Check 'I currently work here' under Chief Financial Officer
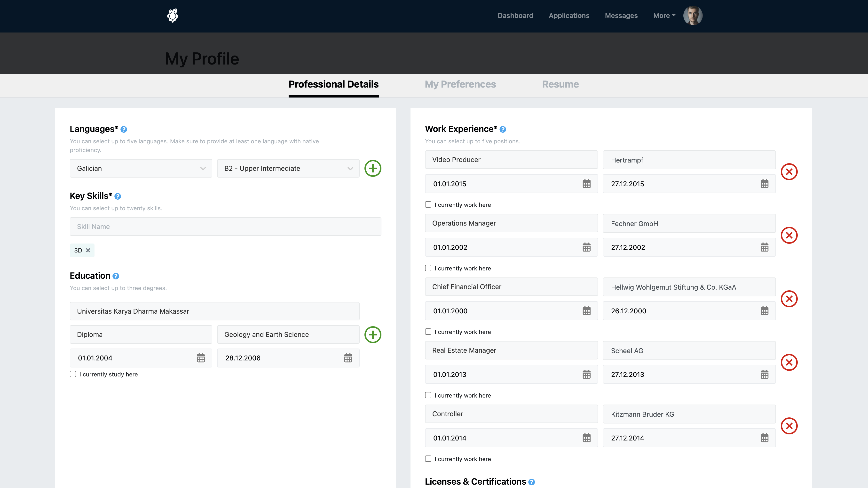The width and height of the screenshot is (868, 488). (x=428, y=332)
